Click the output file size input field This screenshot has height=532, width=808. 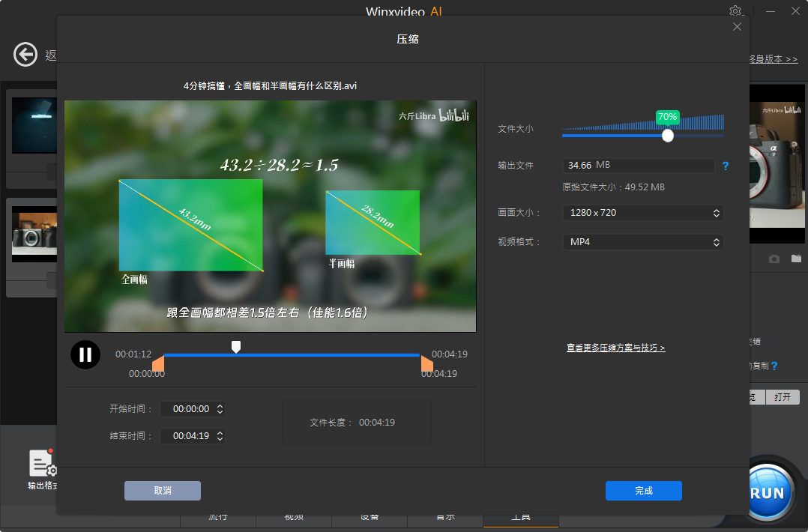(x=638, y=166)
